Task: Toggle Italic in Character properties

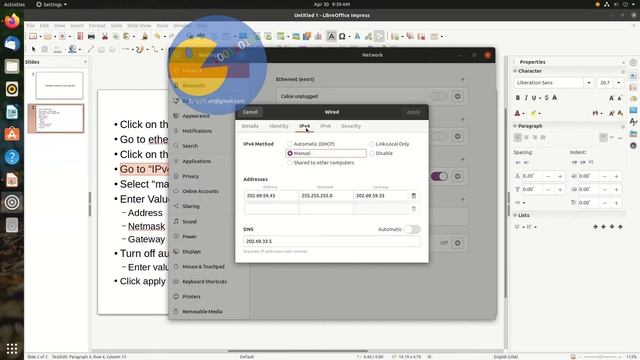Action: click(526, 98)
